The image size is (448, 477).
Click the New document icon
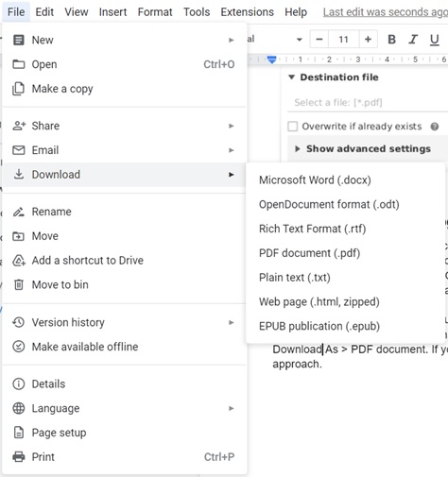(19, 40)
